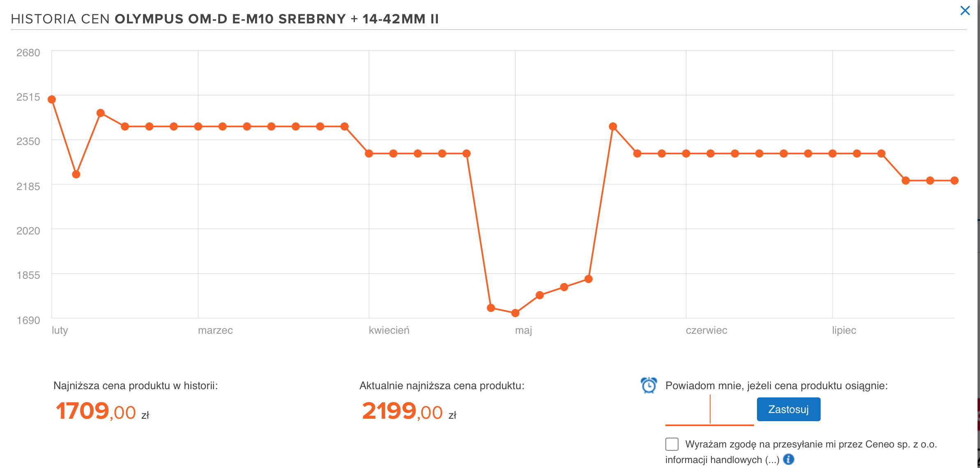Click the alarm clock notification icon
Viewport: 980px width, 468px height.
[x=649, y=385]
